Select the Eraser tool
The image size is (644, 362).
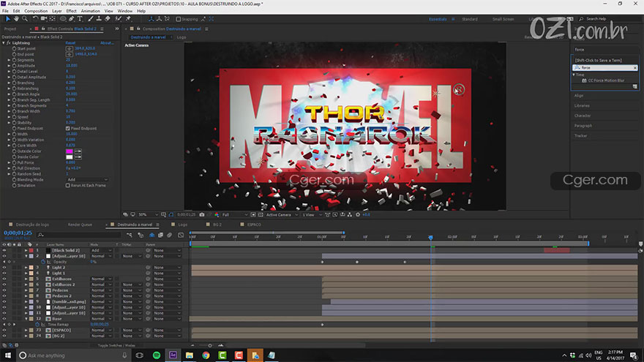coord(108,19)
